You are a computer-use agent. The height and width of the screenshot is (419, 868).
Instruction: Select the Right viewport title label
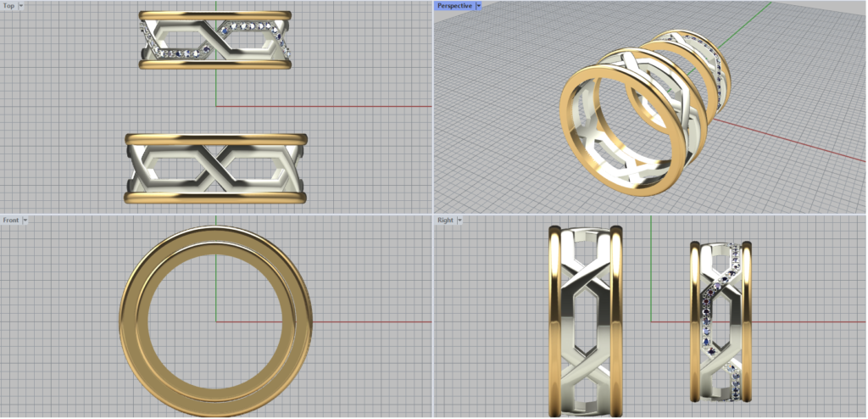[445, 220]
